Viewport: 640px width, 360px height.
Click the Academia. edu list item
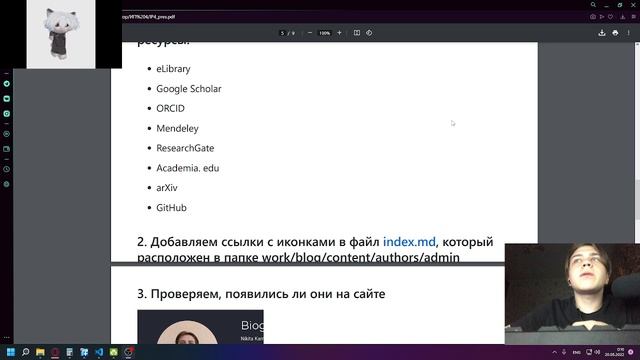[x=187, y=168]
